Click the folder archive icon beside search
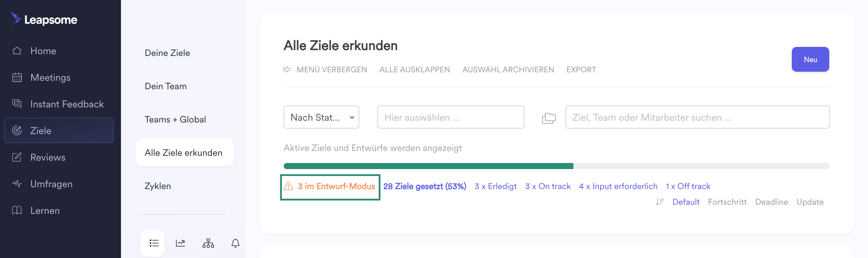The width and height of the screenshot is (868, 258). [549, 118]
